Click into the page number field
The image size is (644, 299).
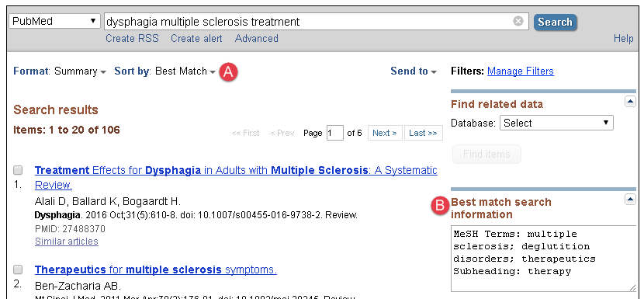pyautogui.click(x=335, y=133)
